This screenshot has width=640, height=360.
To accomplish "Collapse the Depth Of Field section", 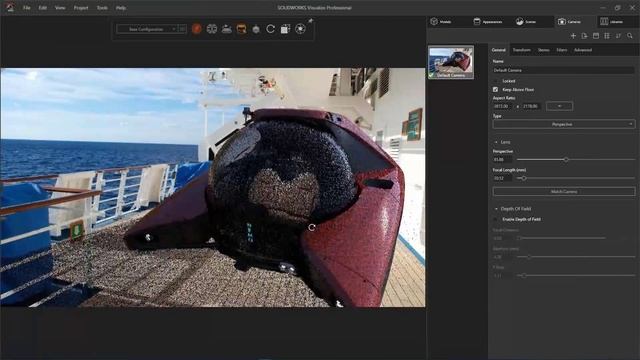I will (x=496, y=209).
